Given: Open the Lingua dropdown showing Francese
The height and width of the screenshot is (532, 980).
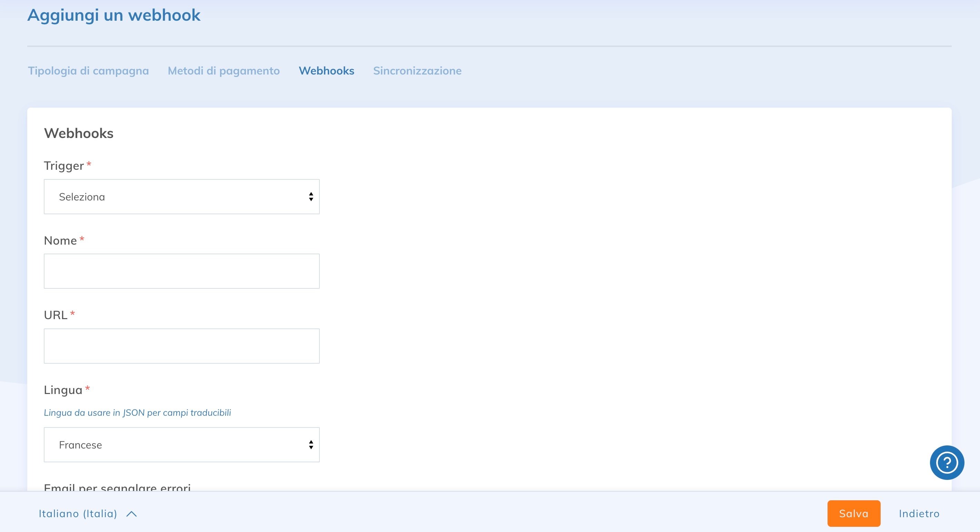Looking at the screenshot, I should coord(181,444).
